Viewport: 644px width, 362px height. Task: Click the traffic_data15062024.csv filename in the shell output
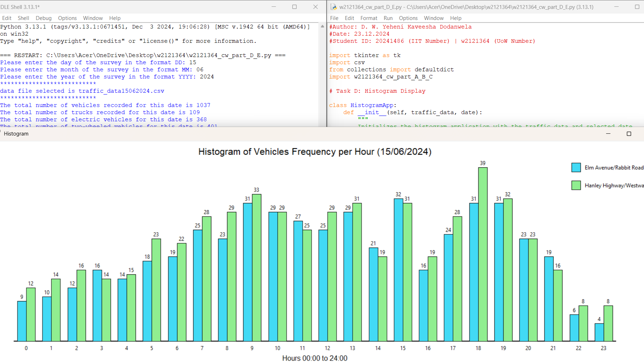[x=121, y=91]
